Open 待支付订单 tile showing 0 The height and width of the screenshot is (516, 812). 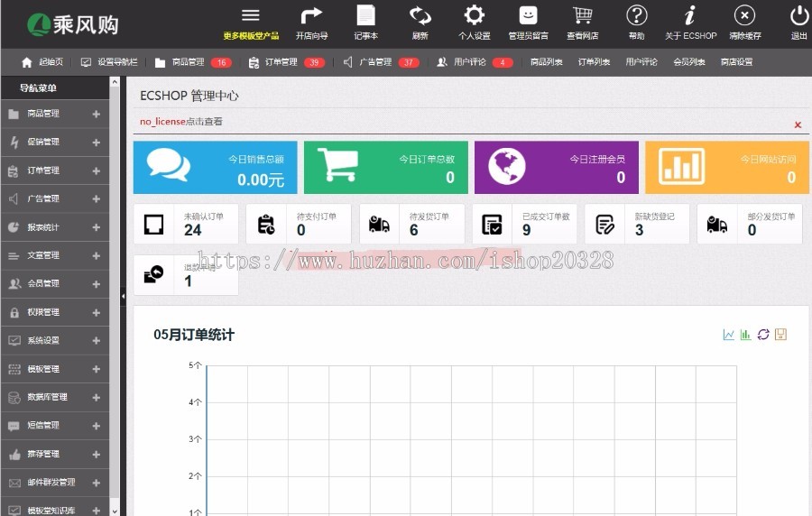pos(299,224)
